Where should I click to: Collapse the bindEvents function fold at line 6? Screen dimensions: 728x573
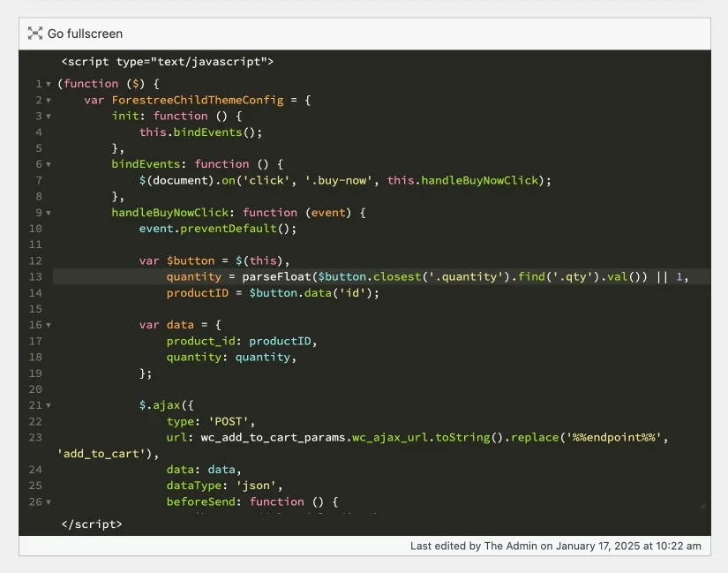[x=49, y=164]
